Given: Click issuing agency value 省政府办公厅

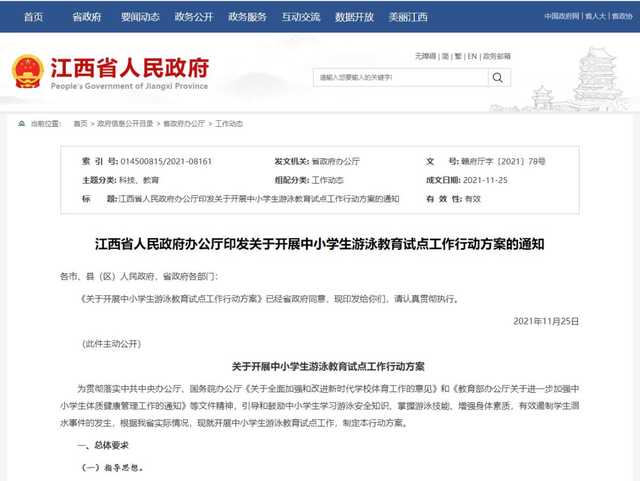Looking at the screenshot, I should point(336,161).
